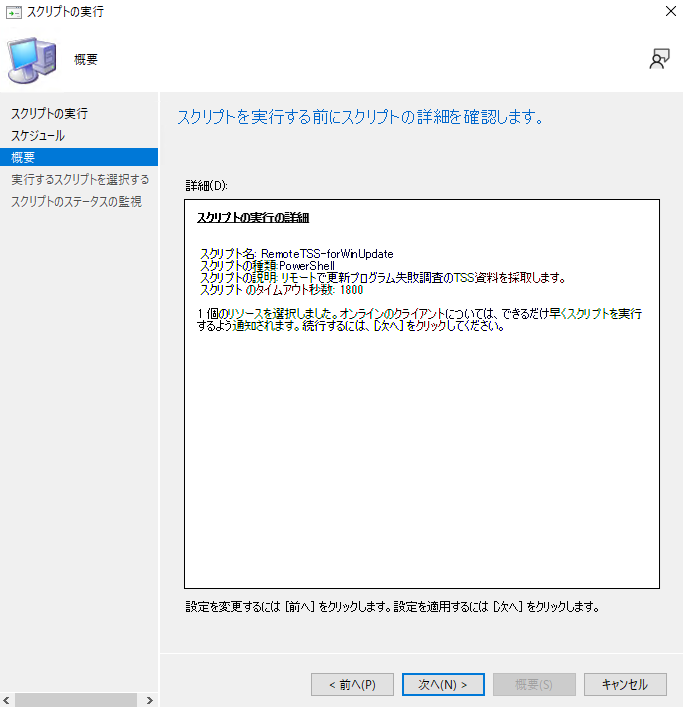Viewport: 683px width, 707px height.
Task: Click the 詳細(D) label
Action: [207, 186]
